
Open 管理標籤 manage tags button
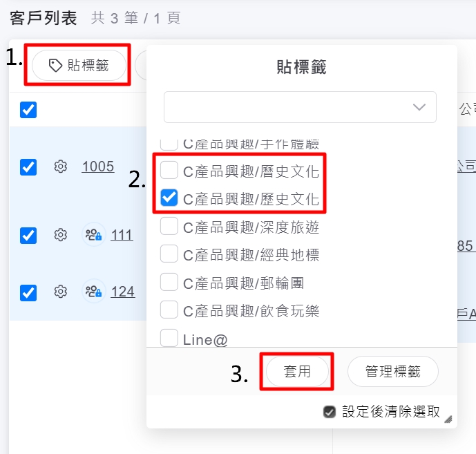[x=393, y=371]
